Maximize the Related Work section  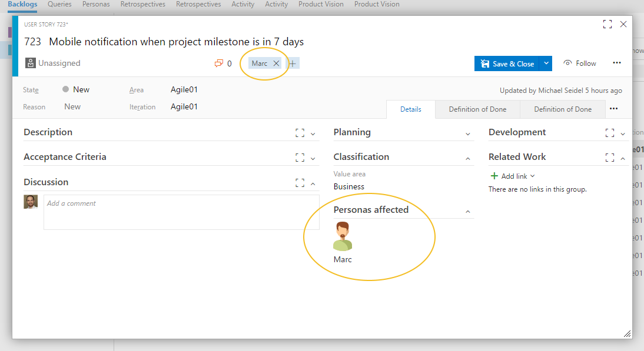click(609, 157)
